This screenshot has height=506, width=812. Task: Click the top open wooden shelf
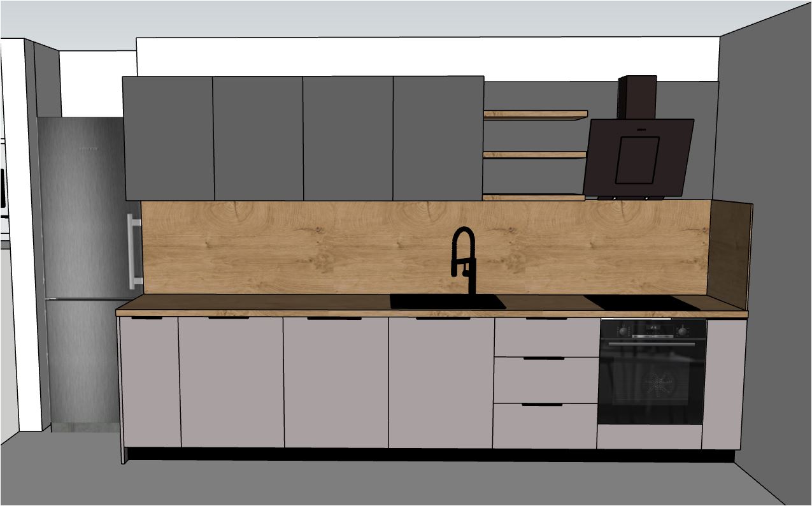535,115
